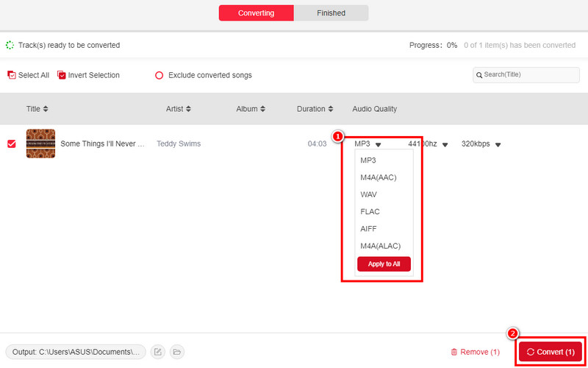
Task: Click the green loading spinner icon
Action: (x=10, y=46)
